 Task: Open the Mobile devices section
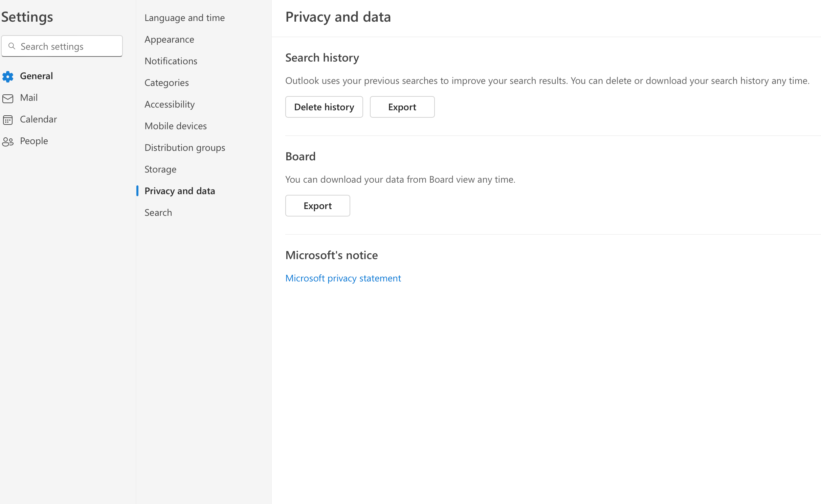point(176,126)
